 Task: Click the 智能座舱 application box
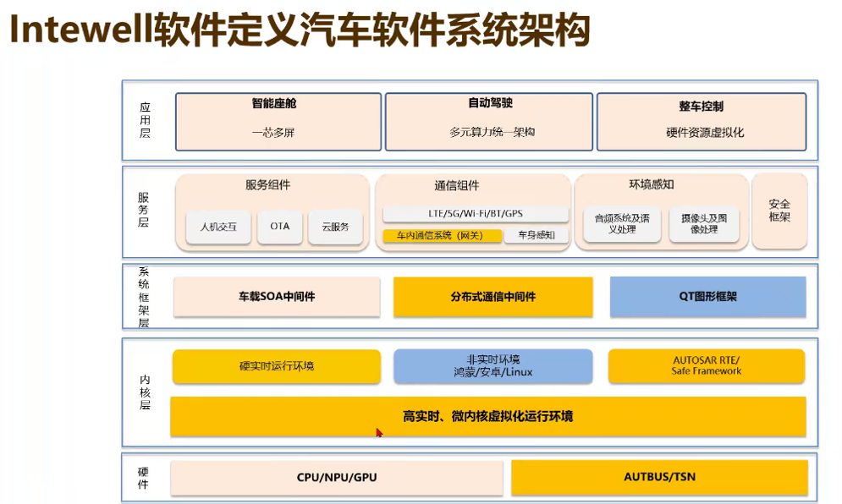(x=277, y=122)
